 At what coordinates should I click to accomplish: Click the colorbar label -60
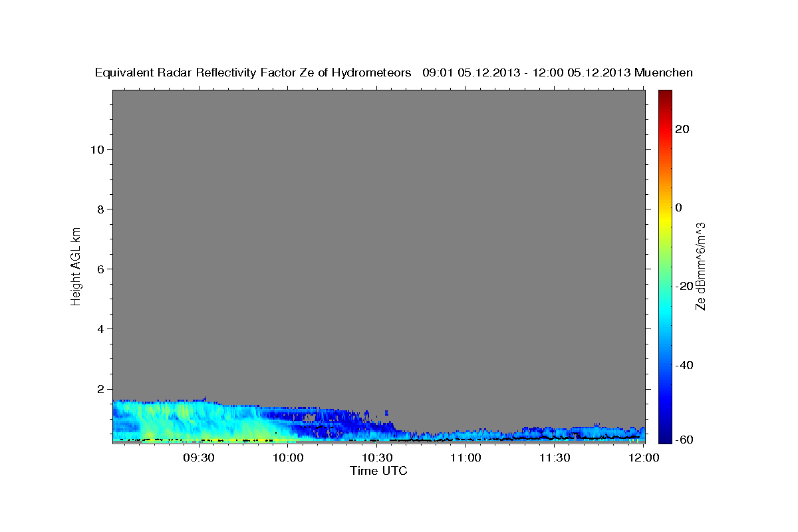[x=684, y=440]
